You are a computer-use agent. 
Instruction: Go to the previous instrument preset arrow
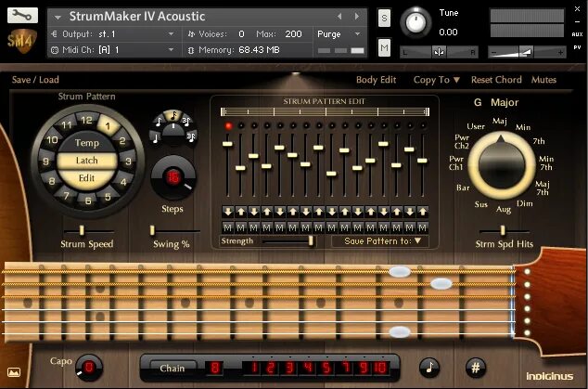point(339,16)
